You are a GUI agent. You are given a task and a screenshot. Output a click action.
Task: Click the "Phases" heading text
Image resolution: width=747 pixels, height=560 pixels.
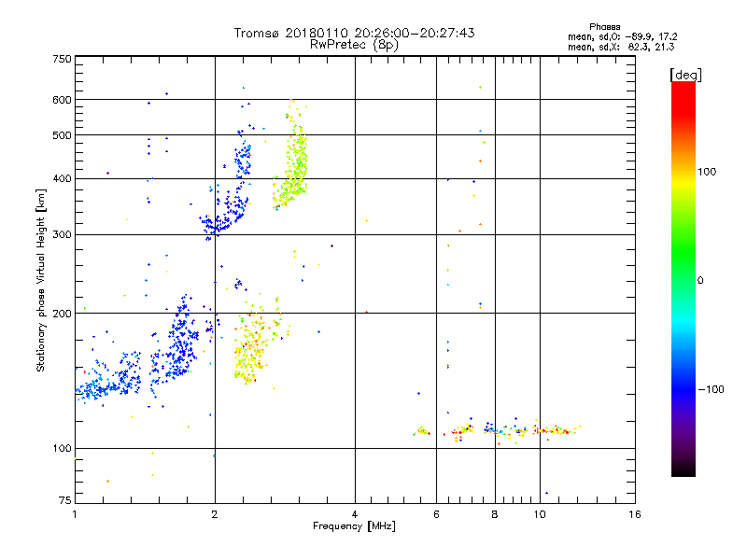coord(604,27)
